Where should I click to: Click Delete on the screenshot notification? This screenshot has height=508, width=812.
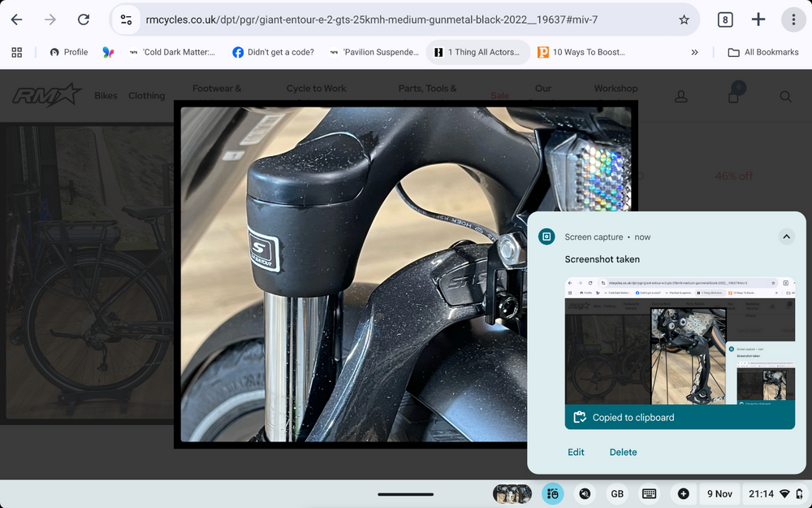pos(623,452)
